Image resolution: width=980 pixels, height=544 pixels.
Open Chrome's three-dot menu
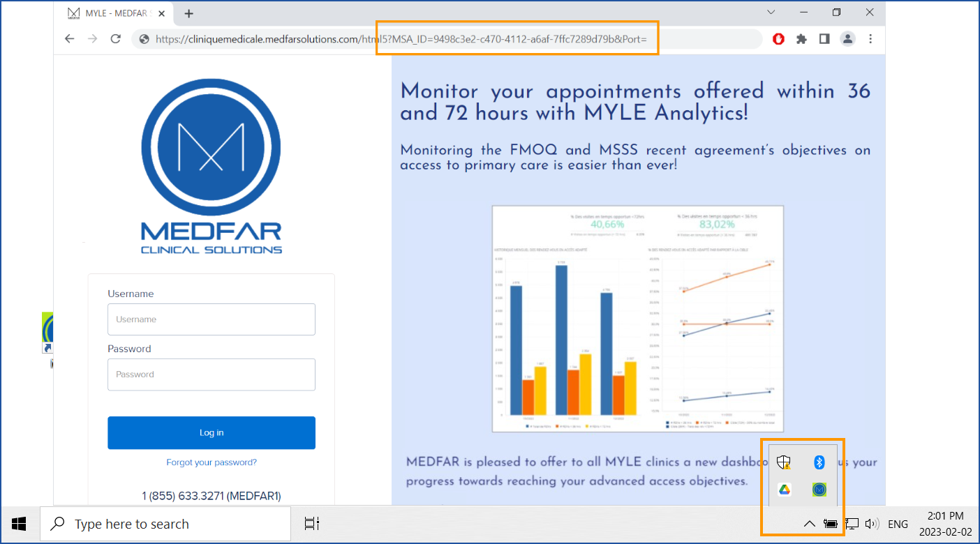click(870, 39)
